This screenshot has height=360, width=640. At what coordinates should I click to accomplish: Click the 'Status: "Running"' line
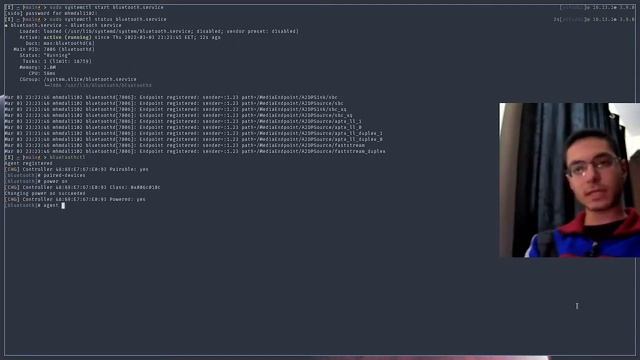click(x=45, y=55)
